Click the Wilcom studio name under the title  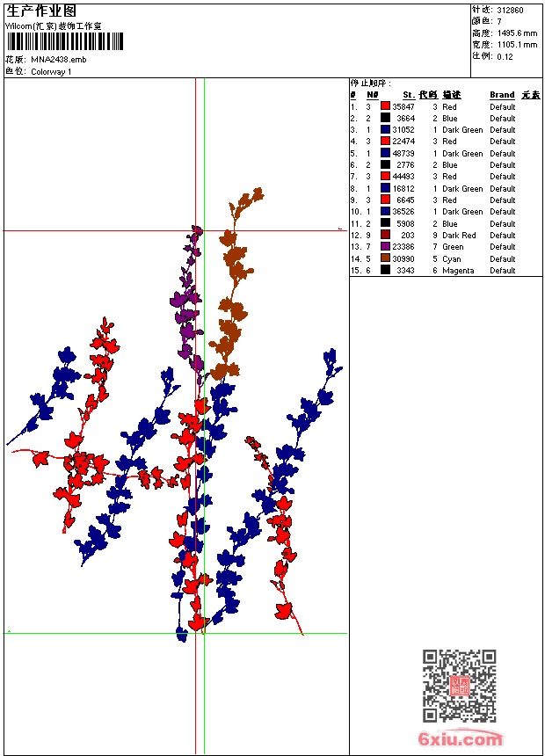tap(54, 26)
